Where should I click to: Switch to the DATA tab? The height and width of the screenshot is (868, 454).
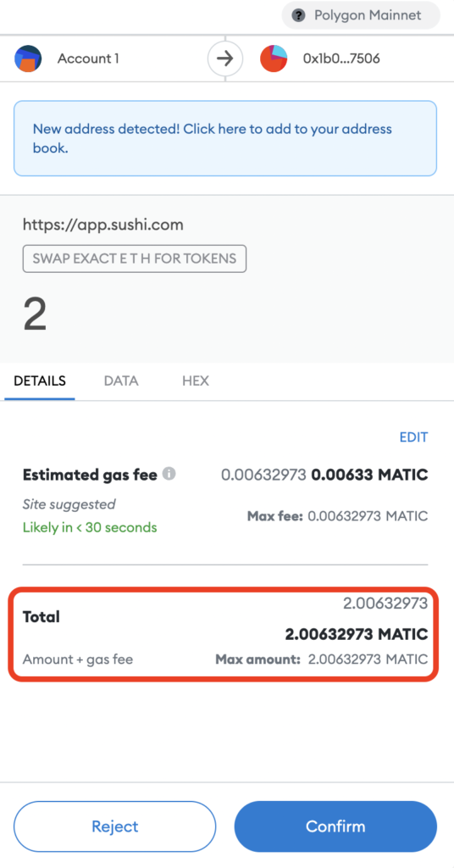tap(121, 381)
